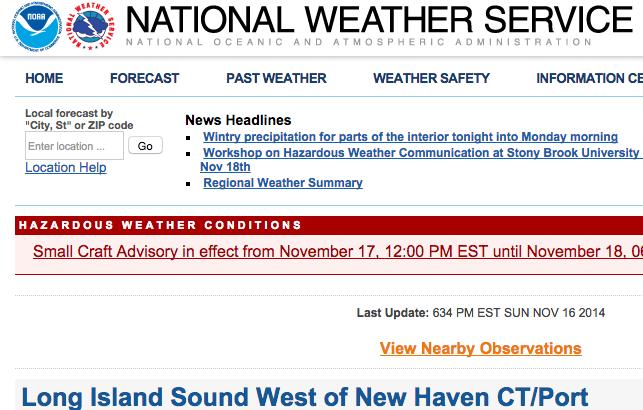This screenshot has height=410, width=643.
Task: Open the Stony Brook workshop headline link
Action: [x=423, y=153]
